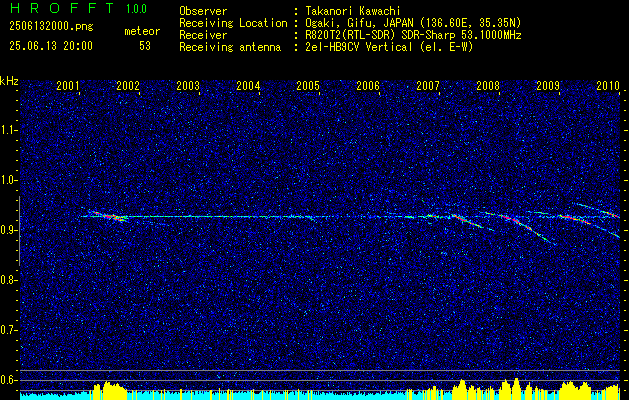
Task: Click the 2006 time axis marker
Action: click(x=368, y=85)
